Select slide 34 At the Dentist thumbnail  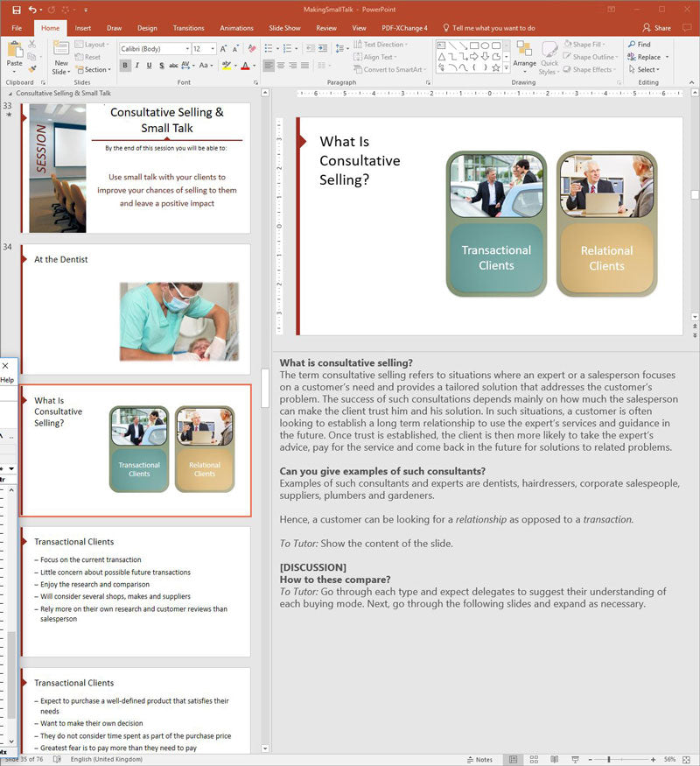[x=136, y=309]
